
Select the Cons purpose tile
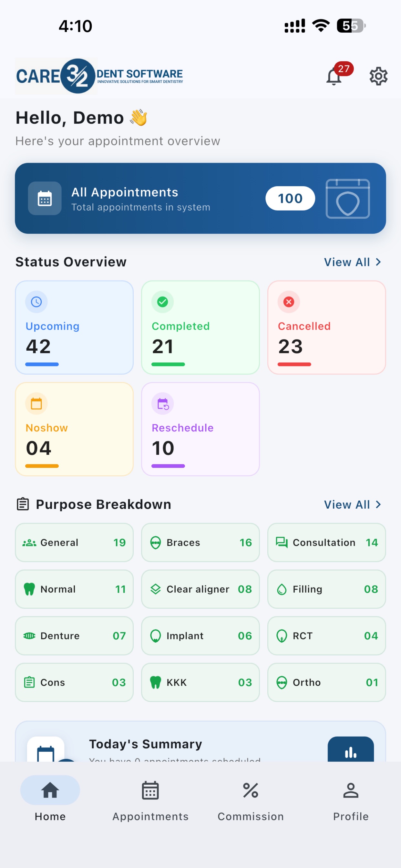[x=74, y=682]
